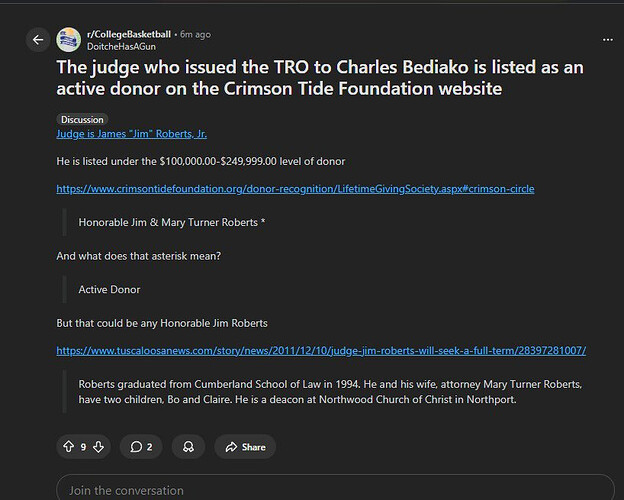Click the Active Donor quote block
624x500 pixels.
tap(110, 289)
